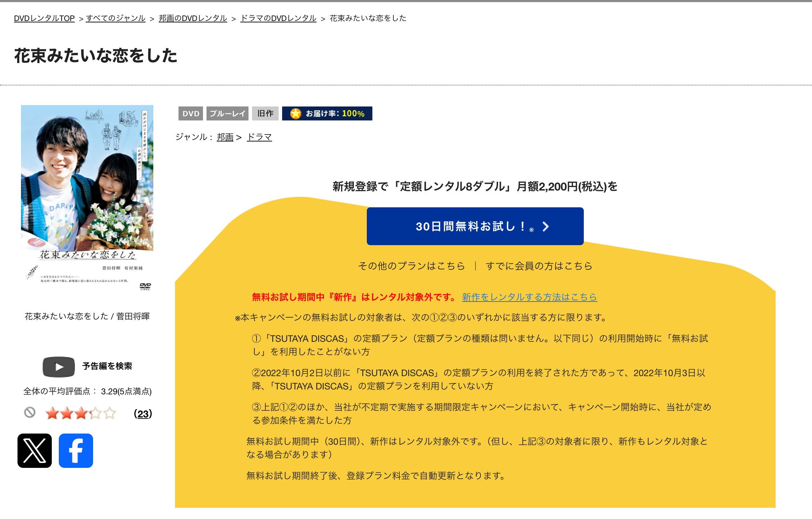
Task: Click the red 無料お試し期間中『新作』はレンタル対象外です notice
Action: tap(354, 297)
